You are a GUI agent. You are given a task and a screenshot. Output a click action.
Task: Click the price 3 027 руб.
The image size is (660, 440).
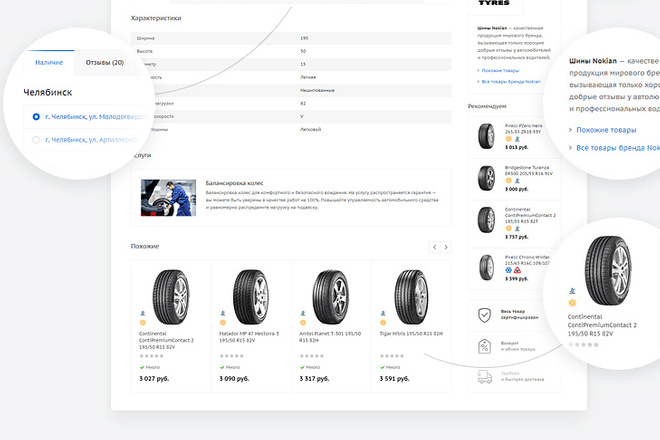click(x=154, y=379)
